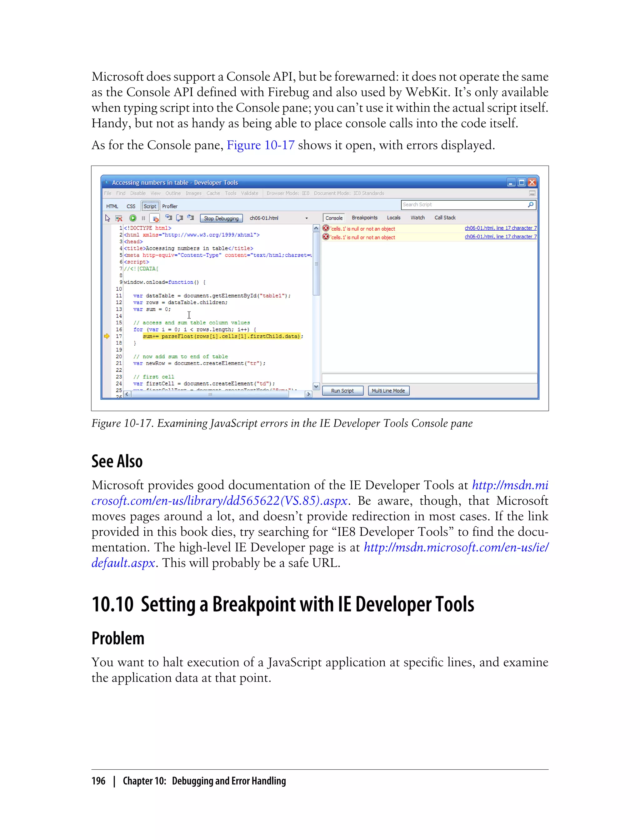Screen dimensions: 640x840
Task: Click the Stop Debugging button
Action: coord(221,218)
